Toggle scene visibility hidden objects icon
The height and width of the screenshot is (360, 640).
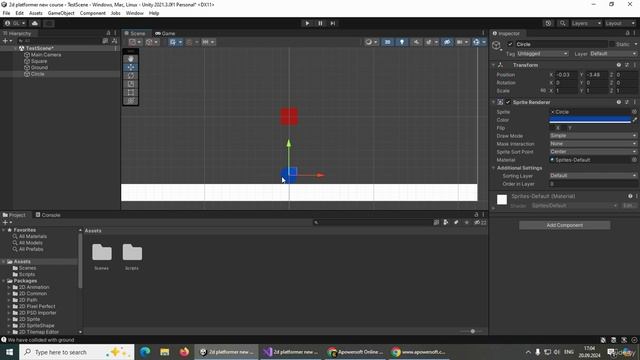tap(447, 42)
